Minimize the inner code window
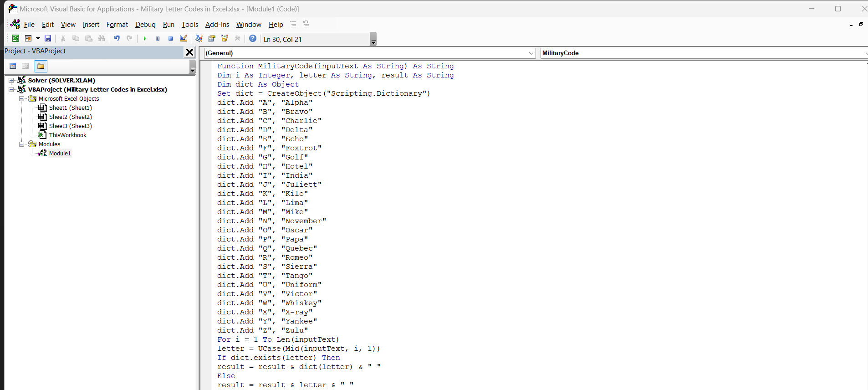868x390 pixels. (x=851, y=25)
